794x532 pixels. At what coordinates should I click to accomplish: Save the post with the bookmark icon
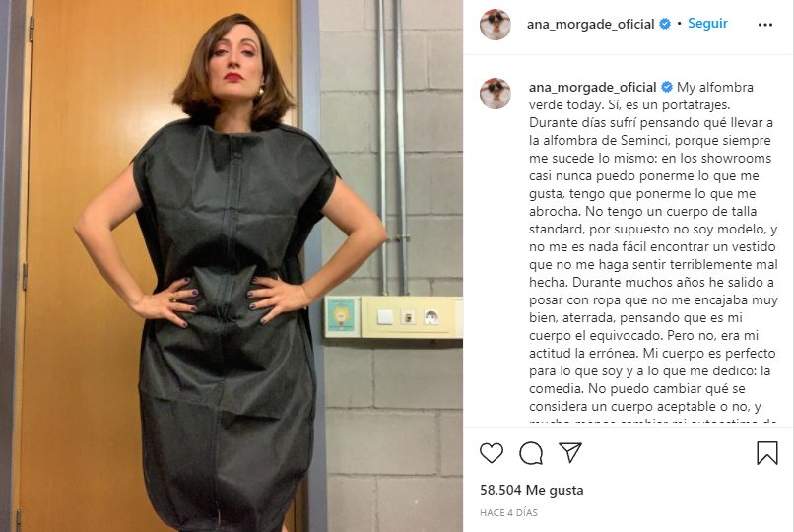pyautogui.click(x=767, y=452)
